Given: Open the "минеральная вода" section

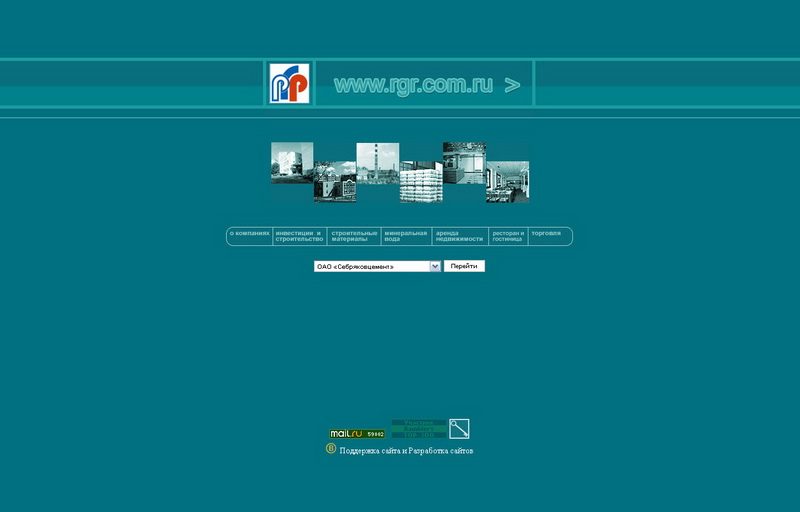Looking at the screenshot, I should pyautogui.click(x=406, y=236).
